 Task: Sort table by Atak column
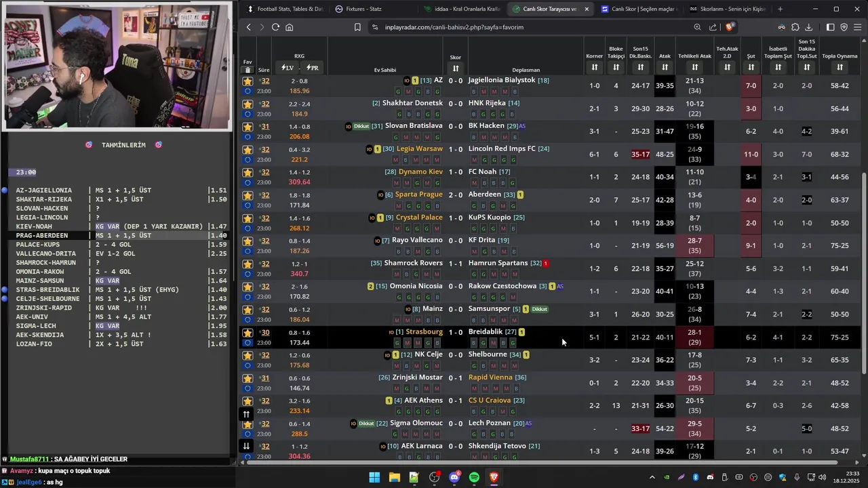pos(665,67)
